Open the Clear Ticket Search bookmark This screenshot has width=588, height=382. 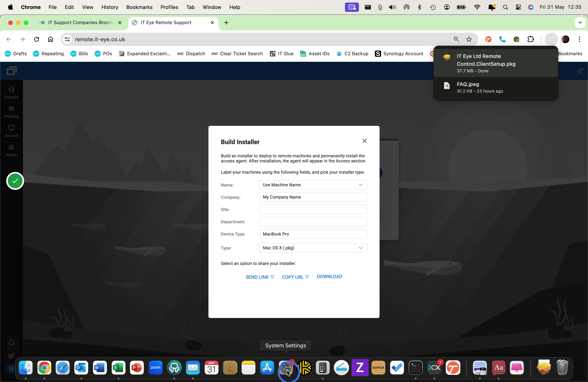pos(237,54)
